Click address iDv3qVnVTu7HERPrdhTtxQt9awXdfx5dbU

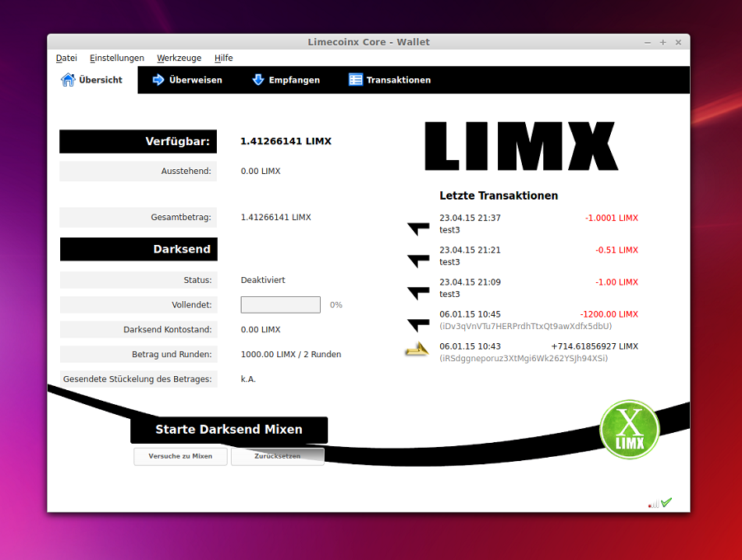(x=525, y=326)
